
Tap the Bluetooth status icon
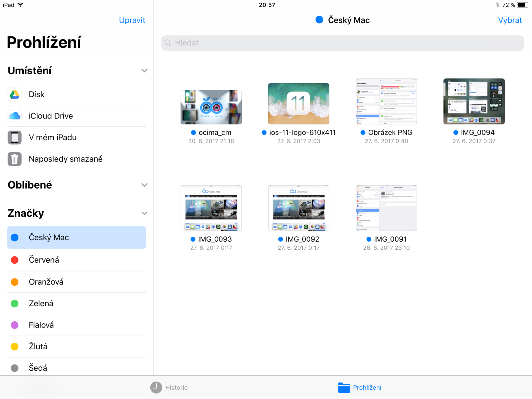[x=497, y=5]
